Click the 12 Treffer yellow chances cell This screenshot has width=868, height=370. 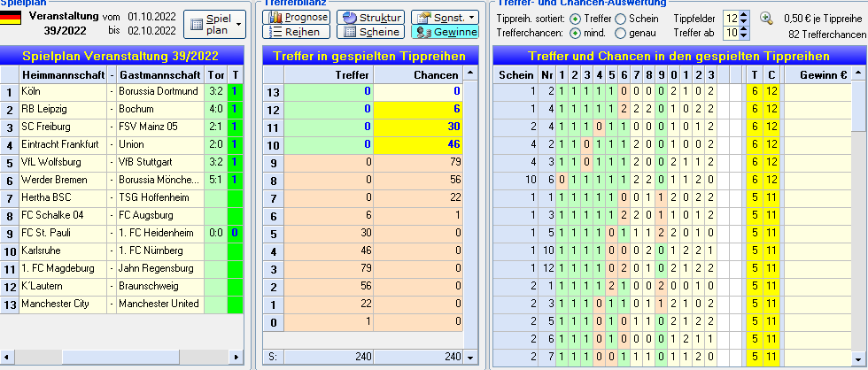point(418,109)
